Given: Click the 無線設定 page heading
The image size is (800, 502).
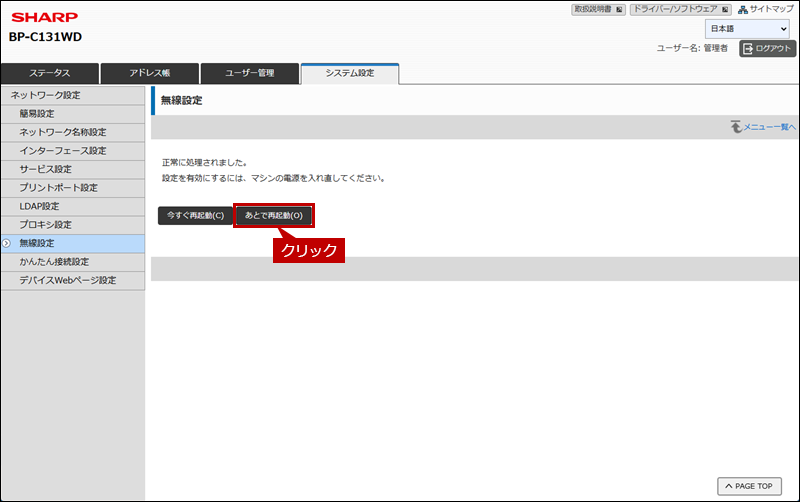Looking at the screenshot, I should [182, 101].
